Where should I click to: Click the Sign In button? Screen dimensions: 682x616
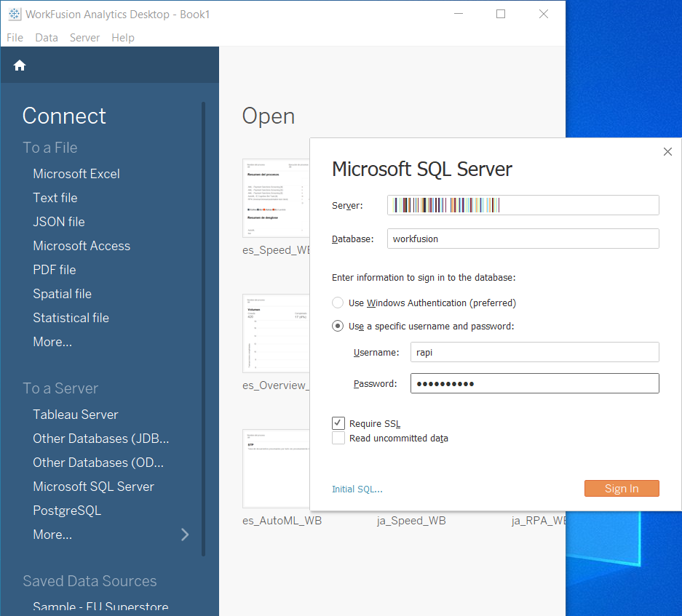(x=622, y=488)
